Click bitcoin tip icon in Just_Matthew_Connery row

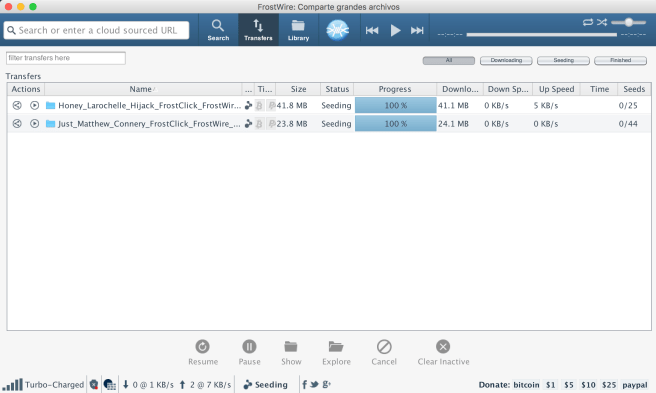coord(259,123)
